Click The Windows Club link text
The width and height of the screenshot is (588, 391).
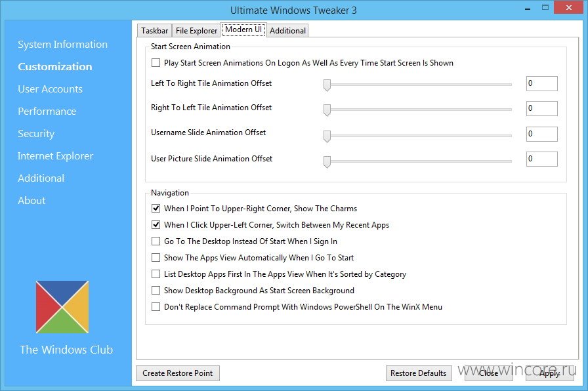pos(66,350)
